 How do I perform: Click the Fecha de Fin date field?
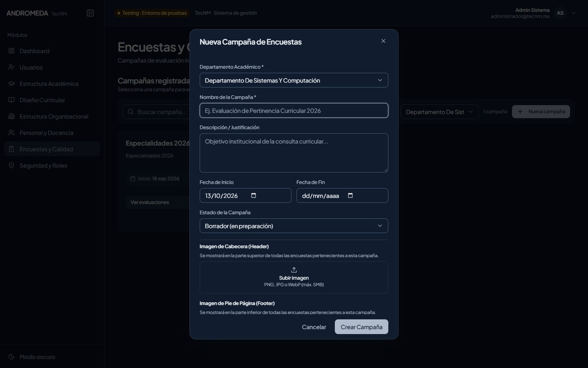(342, 195)
